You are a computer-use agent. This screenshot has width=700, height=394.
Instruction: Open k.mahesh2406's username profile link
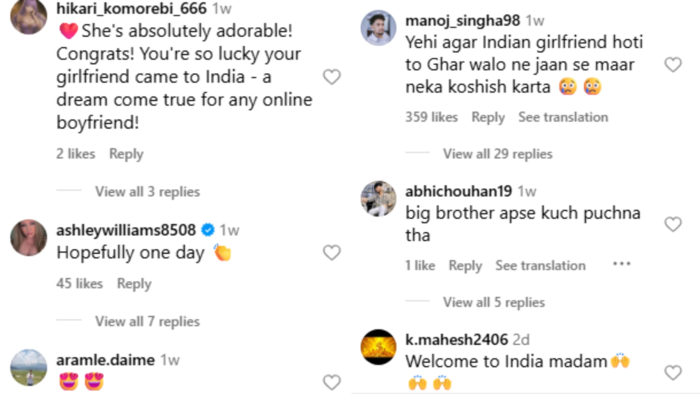click(456, 340)
